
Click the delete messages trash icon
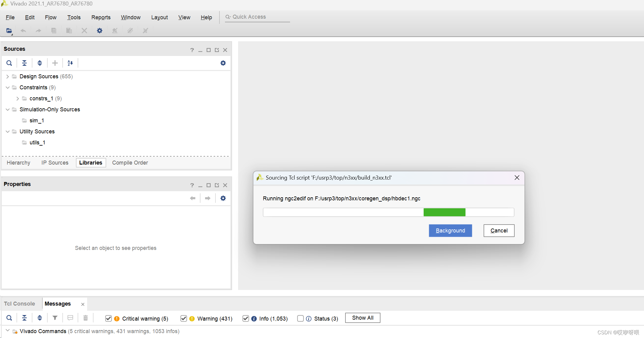(85, 318)
